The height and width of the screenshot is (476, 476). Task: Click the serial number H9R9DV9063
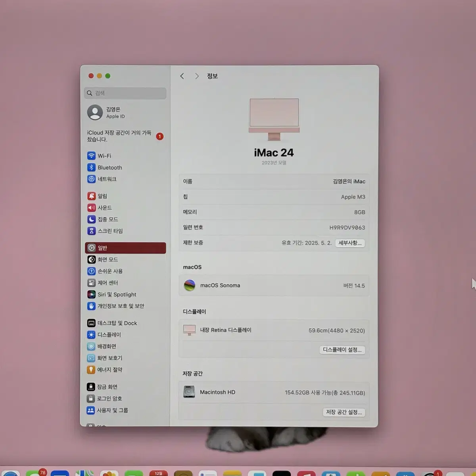347,228
